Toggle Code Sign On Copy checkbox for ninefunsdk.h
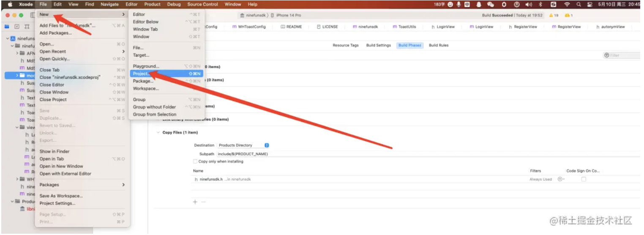Image resolution: width=644 pixels, height=235 pixels. [x=584, y=179]
